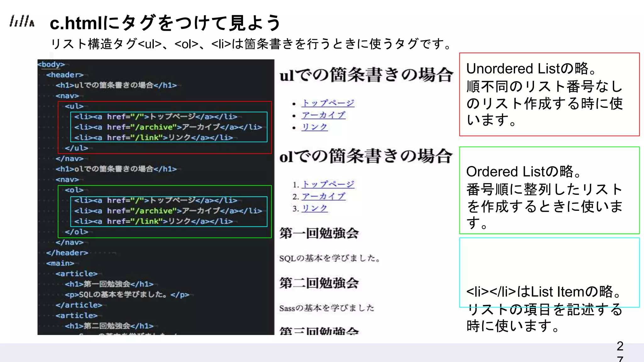The image size is (644, 362).
Task: Open the numbered list item 3 リンク link
Action: tap(314, 208)
